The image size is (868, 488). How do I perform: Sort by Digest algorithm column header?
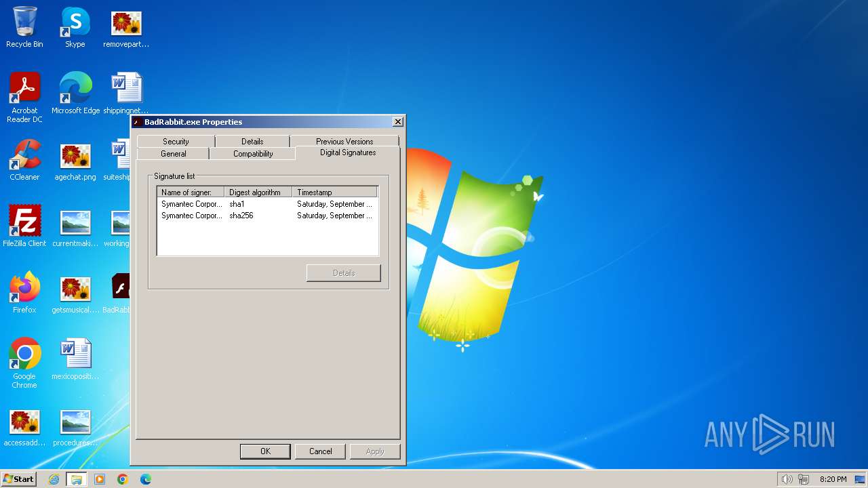pos(258,192)
